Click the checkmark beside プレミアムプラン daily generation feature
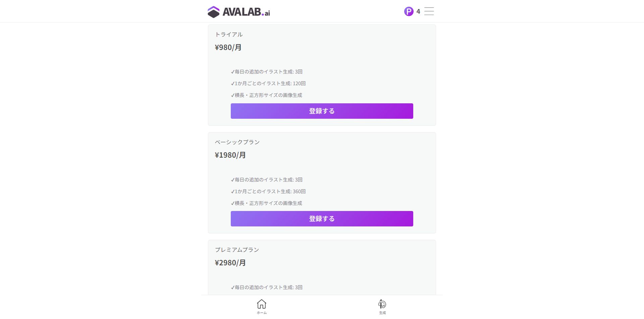The height and width of the screenshot is (319, 644). (232, 287)
